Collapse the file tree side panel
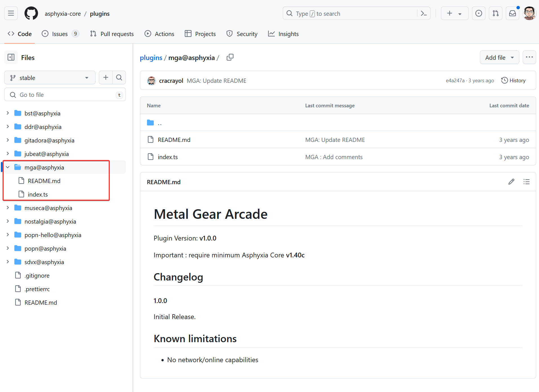 click(11, 57)
